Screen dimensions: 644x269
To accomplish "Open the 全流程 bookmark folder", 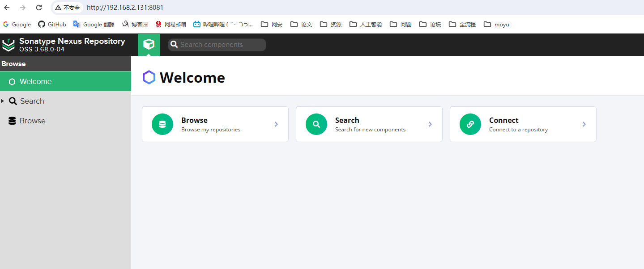I will (x=462, y=25).
